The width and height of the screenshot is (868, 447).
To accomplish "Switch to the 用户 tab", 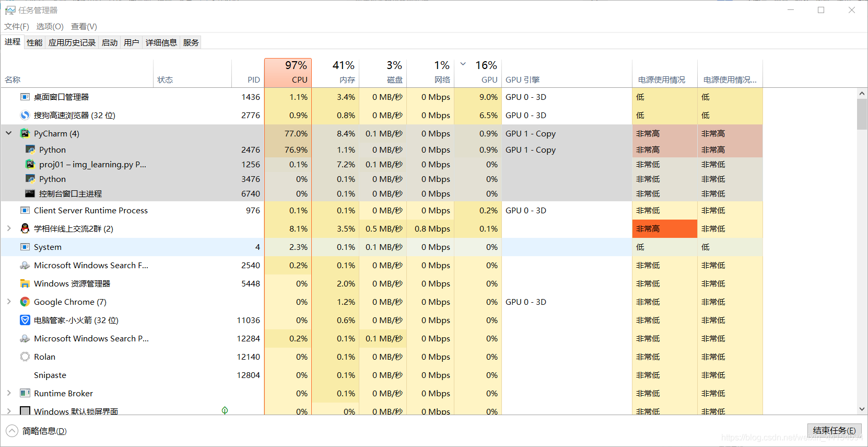I will click(x=132, y=42).
